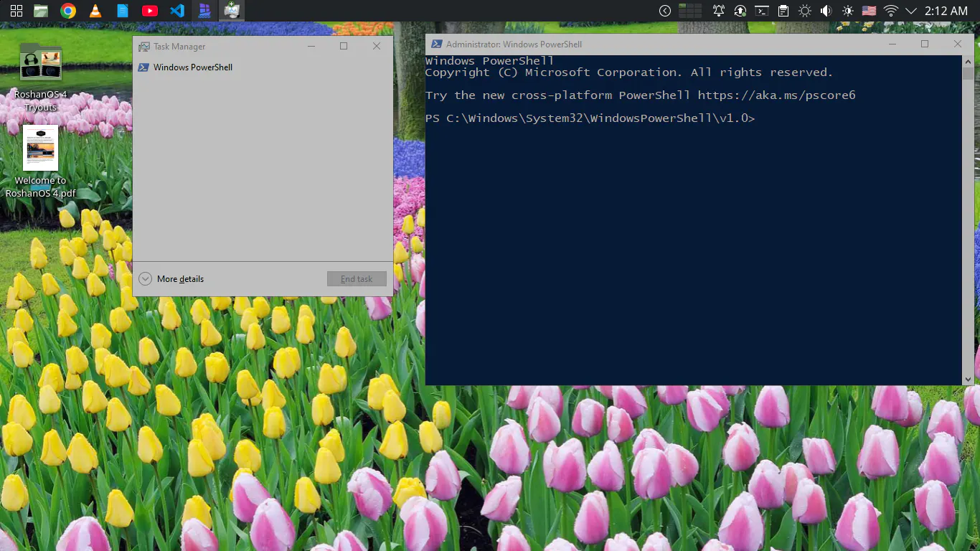Click the Task Manager title bar icon
The height and width of the screenshot is (551, 980).
pyautogui.click(x=143, y=46)
